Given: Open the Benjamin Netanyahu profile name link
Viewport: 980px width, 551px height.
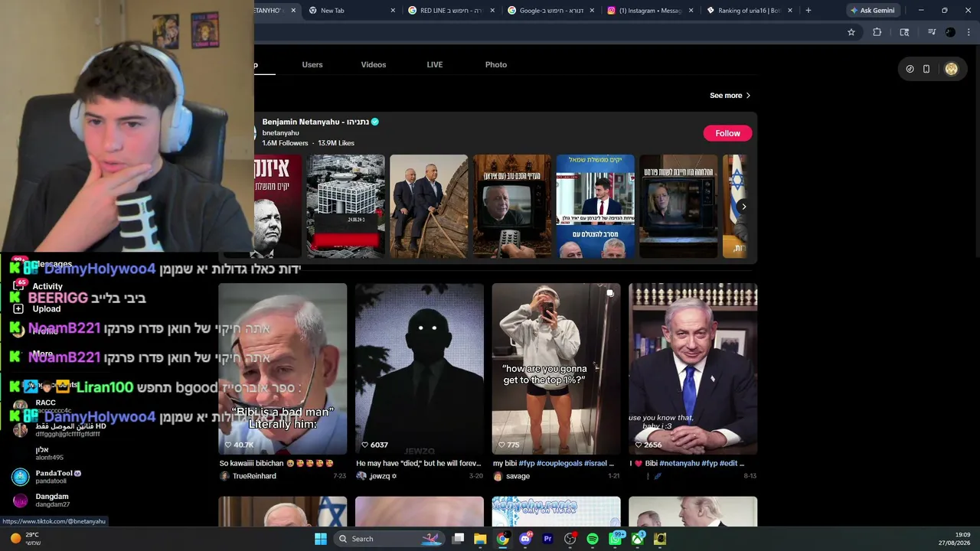Looking at the screenshot, I should pos(315,122).
